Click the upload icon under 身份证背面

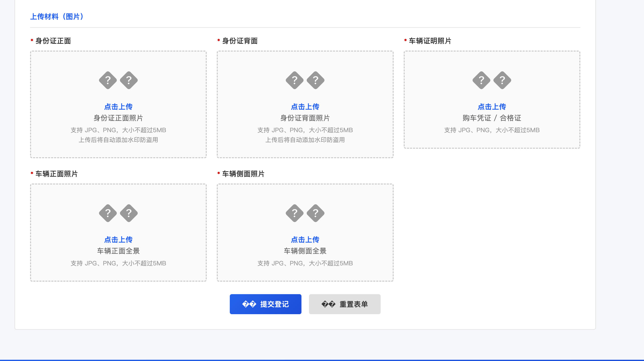coord(305,80)
